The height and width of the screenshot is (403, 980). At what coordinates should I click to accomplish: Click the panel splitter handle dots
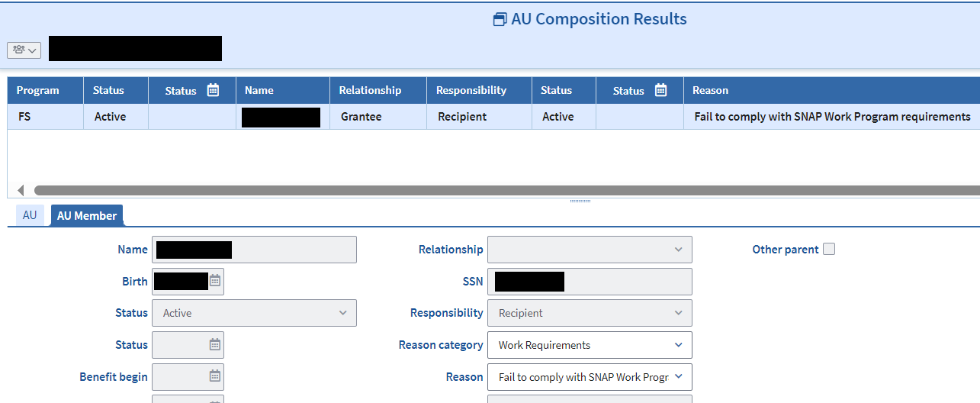[x=580, y=201]
